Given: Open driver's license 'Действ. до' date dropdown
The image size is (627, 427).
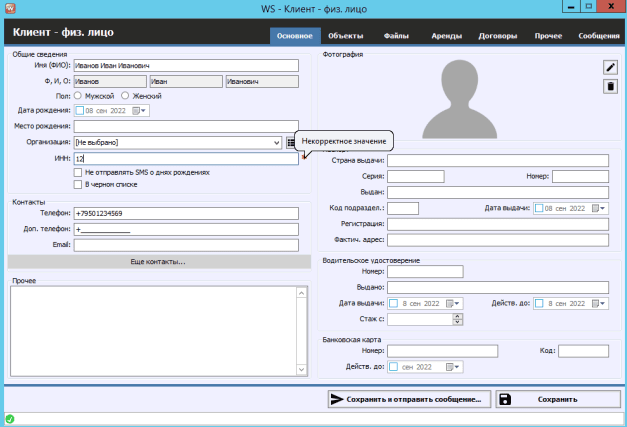Looking at the screenshot, I should [x=597, y=303].
